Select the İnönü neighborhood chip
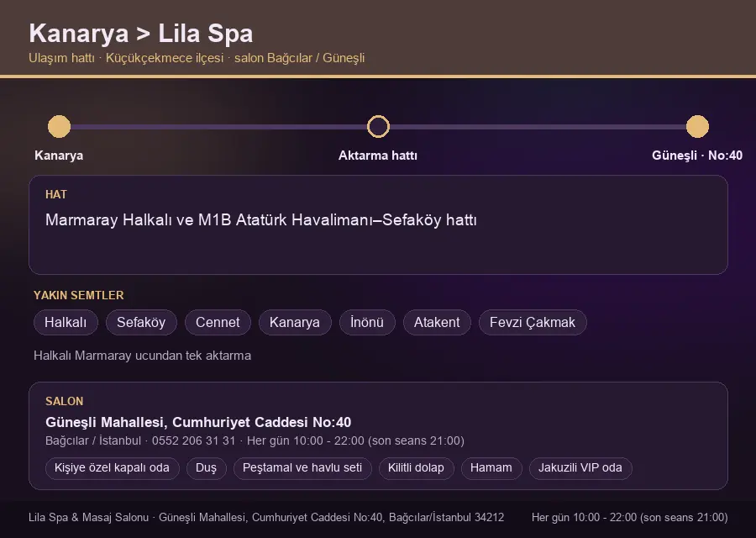This screenshot has width=756, height=538. click(x=367, y=322)
